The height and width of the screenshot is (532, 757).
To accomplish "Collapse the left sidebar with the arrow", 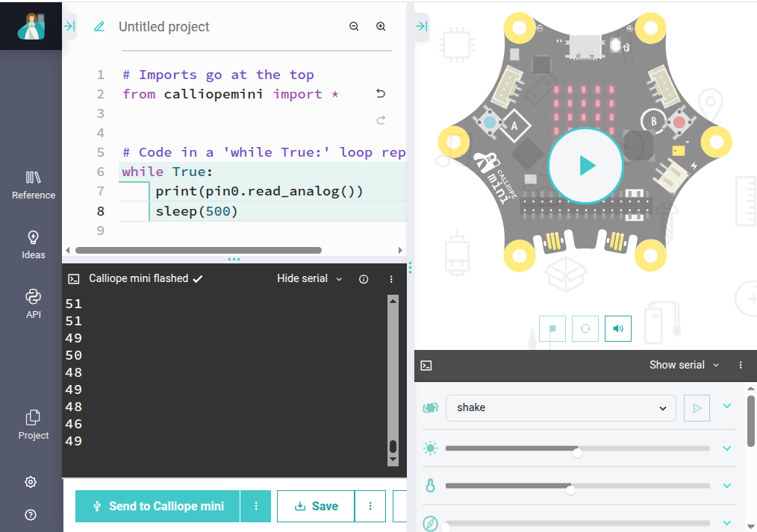I will 69,26.
